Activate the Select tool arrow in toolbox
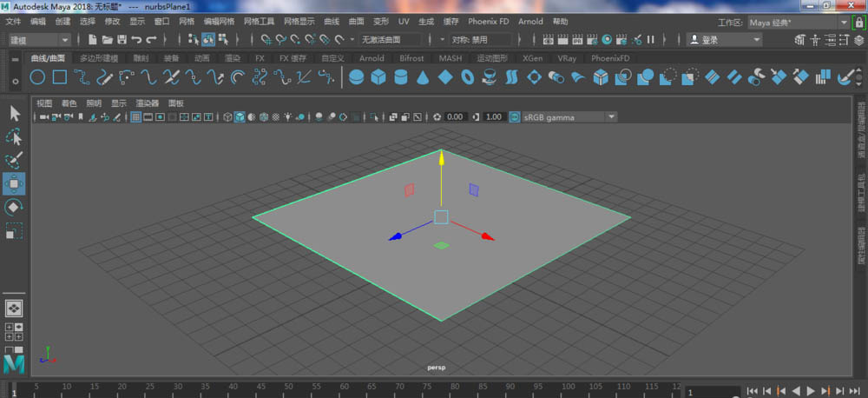 point(15,113)
